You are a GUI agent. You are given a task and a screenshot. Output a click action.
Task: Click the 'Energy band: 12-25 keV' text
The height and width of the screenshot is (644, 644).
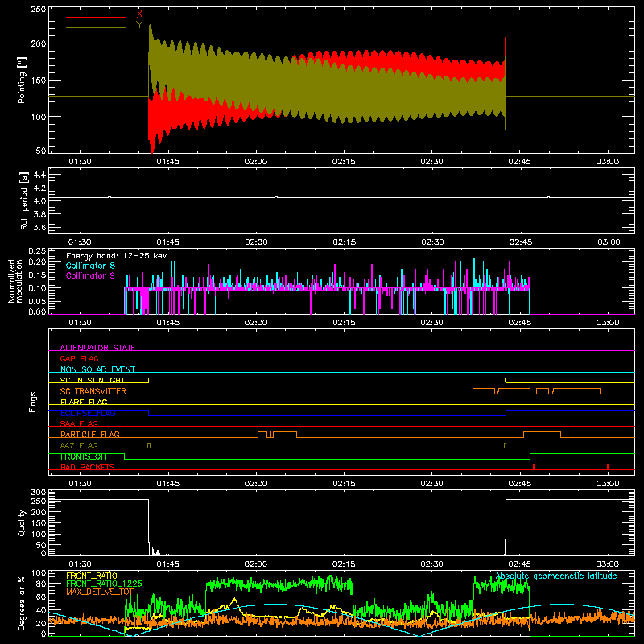pyautogui.click(x=117, y=256)
